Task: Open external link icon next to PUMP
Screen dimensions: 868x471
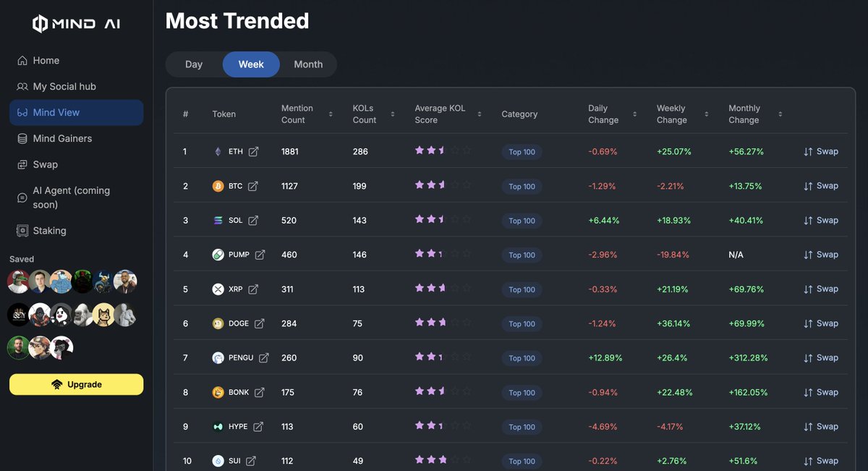Action: pos(260,255)
